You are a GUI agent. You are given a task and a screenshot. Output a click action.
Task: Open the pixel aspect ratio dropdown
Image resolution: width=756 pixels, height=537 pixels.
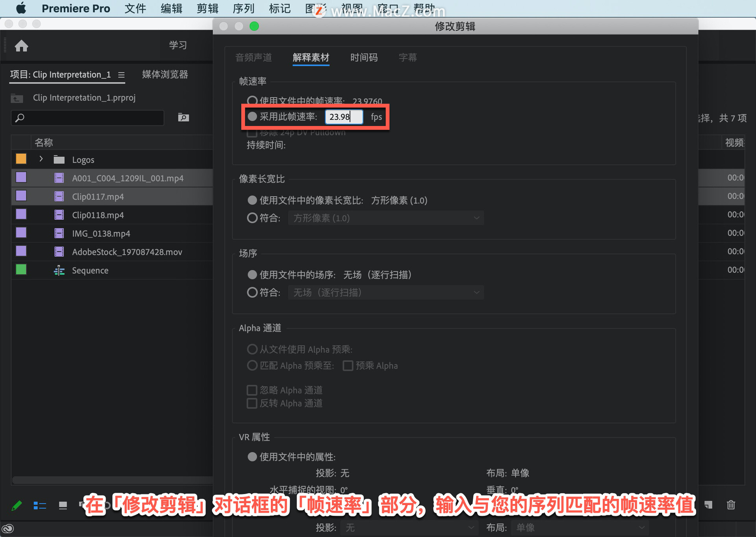(x=386, y=218)
